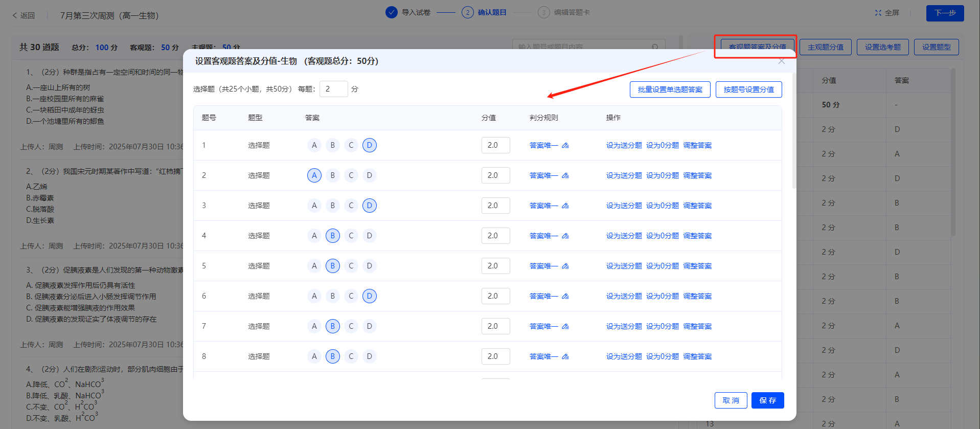This screenshot has height=429, width=980.
Task: Click the dialog's vertical scrollbar
Action: (x=794, y=131)
